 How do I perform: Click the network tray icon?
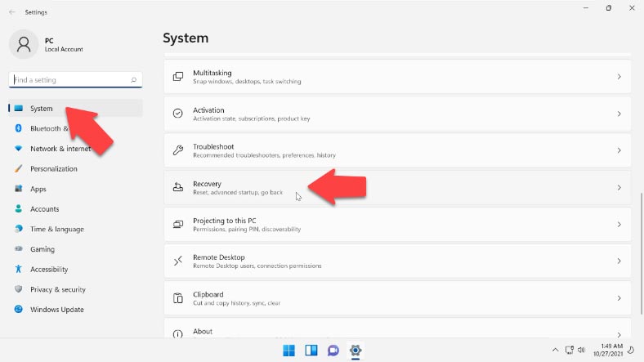pyautogui.click(x=570, y=350)
